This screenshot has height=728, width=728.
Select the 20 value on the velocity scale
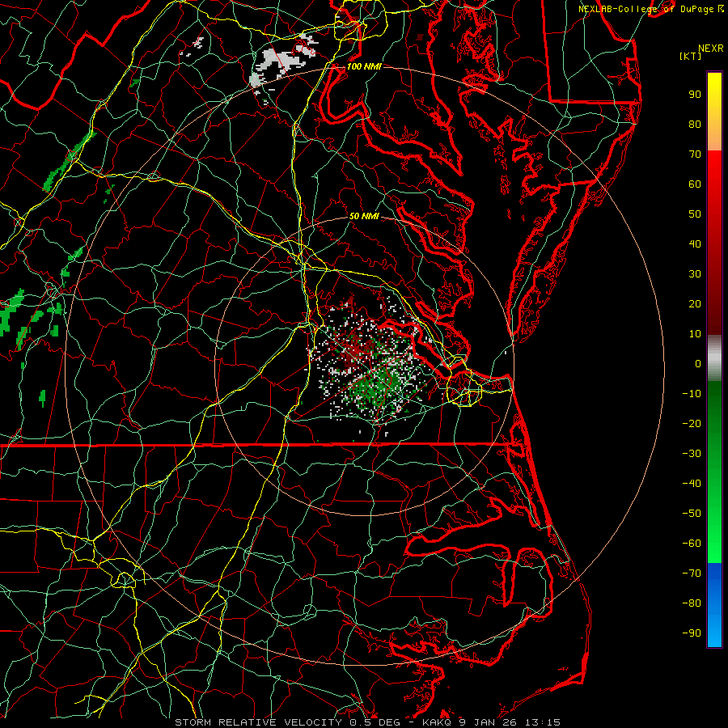coord(695,304)
